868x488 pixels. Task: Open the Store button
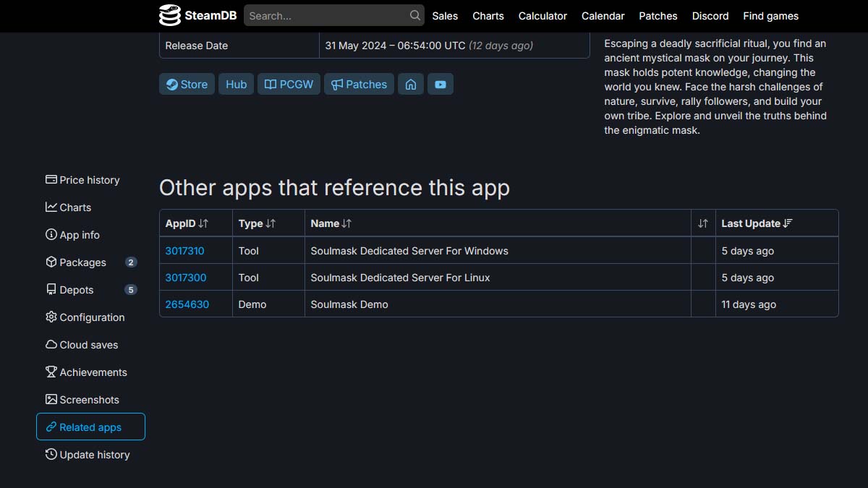pyautogui.click(x=186, y=84)
